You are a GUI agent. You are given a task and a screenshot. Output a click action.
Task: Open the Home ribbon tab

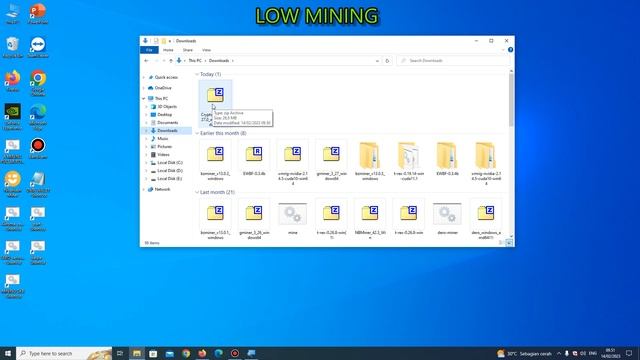click(168, 50)
